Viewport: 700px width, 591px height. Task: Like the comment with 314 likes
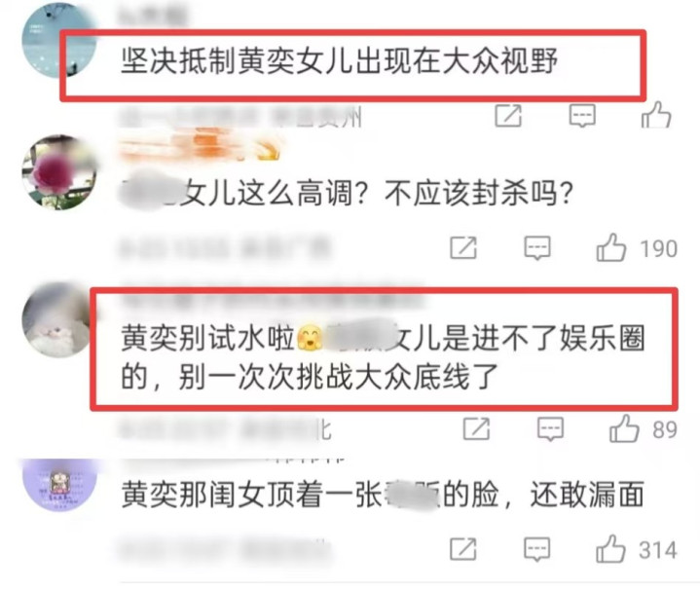click(610, 548)
